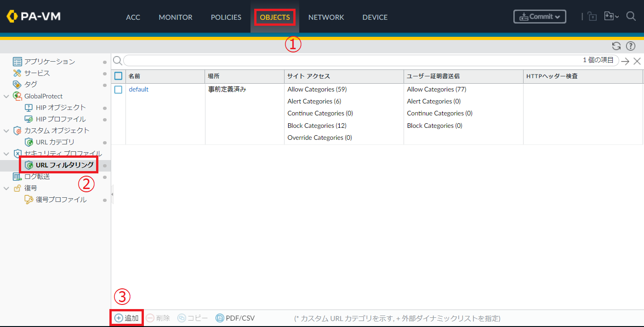
Task: Collapse the sidebar with the splitter arrow
Action: tap(112, 195)
